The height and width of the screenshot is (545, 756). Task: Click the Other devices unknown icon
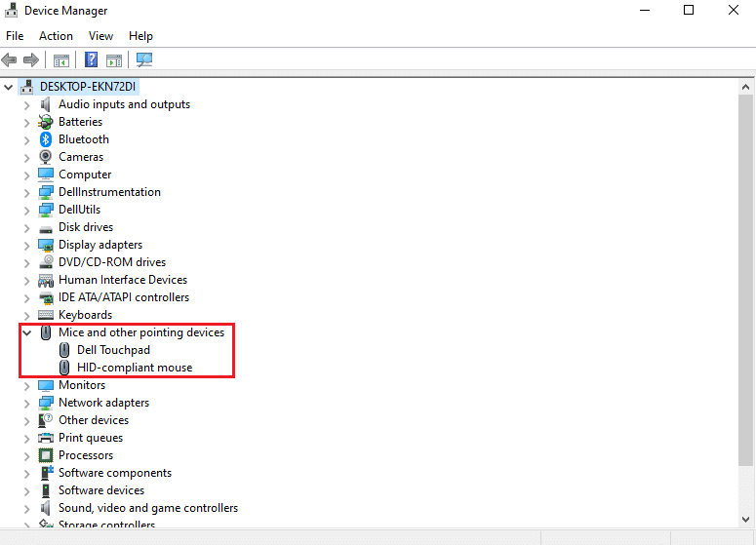(46, 420)
